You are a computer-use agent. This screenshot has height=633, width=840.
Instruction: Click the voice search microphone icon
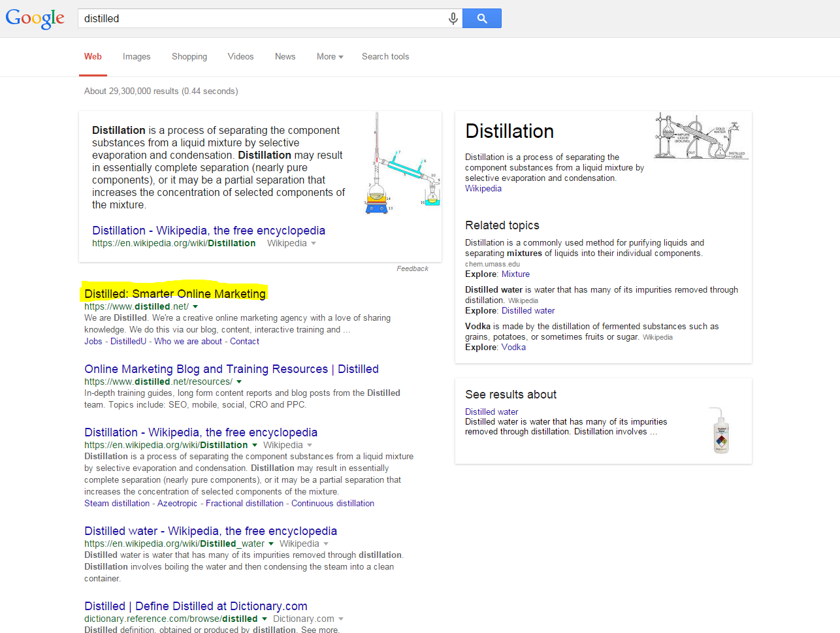pos(453,19)
